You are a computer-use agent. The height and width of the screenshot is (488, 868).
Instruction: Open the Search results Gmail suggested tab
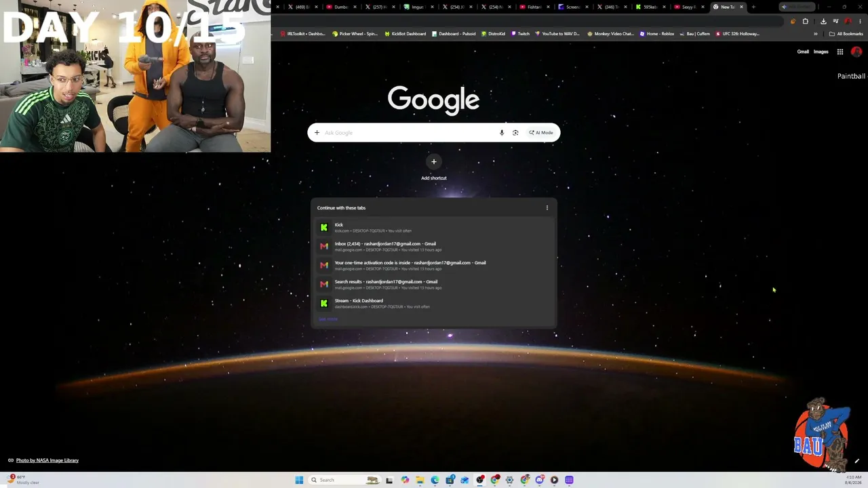434,285
